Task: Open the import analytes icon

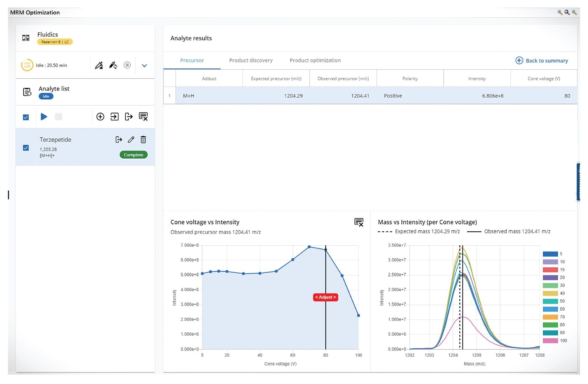Action: click(x=115, y=117)
